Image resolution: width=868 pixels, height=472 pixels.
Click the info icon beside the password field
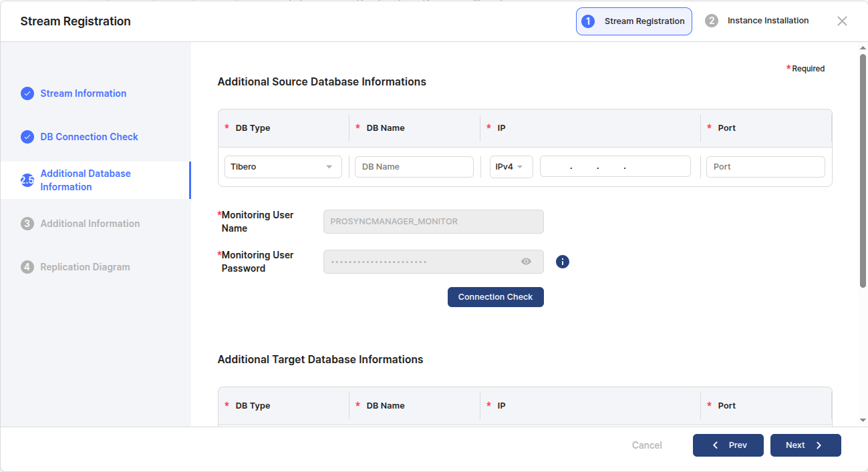click(563, 262)
